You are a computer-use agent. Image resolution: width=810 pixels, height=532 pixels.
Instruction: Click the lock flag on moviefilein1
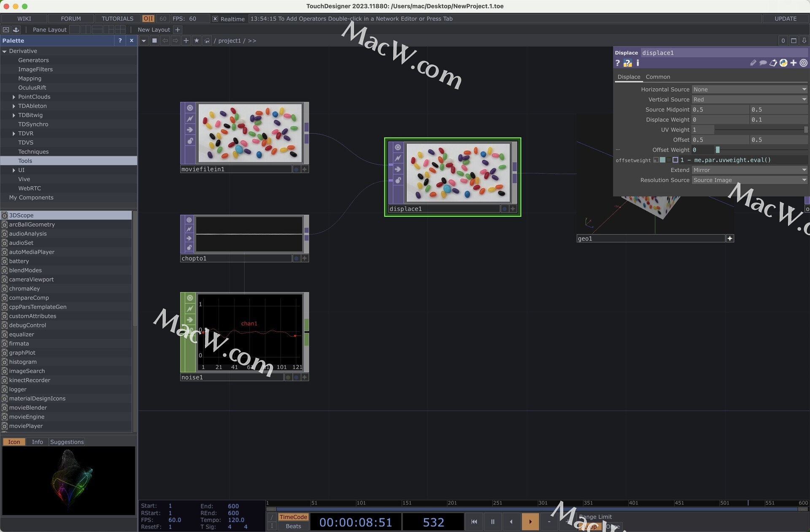(190, 141)
